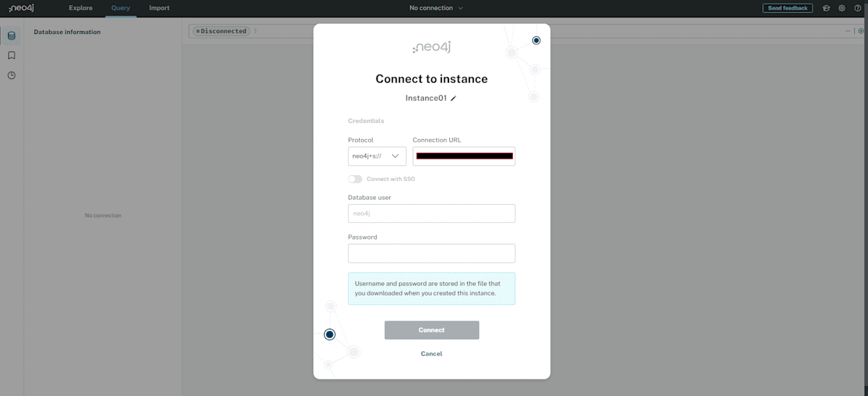Open the Protocol neo4j+s:// dropdown
Screen dimensions: 868x396
click(377, 156)
